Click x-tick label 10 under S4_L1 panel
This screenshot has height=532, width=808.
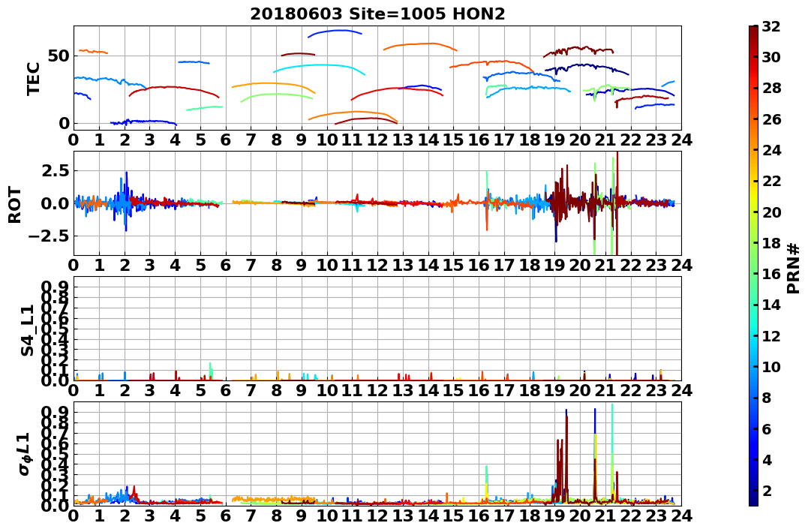pyautogui.click(x=326, y=390)
